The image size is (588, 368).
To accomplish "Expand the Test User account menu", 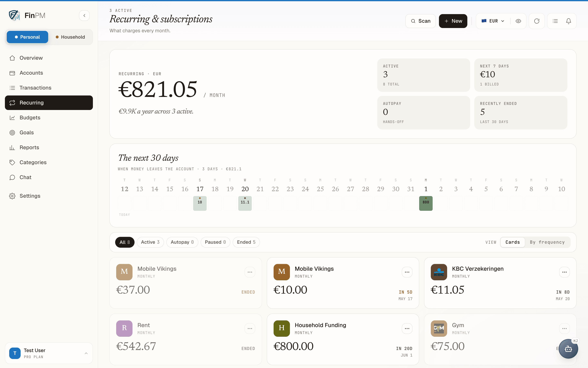I will point(49,353).
